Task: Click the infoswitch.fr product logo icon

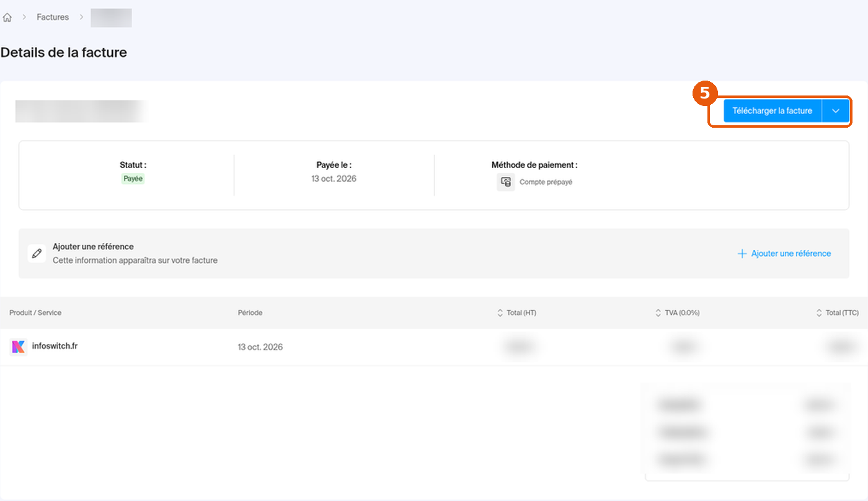Action: (18, 347)
